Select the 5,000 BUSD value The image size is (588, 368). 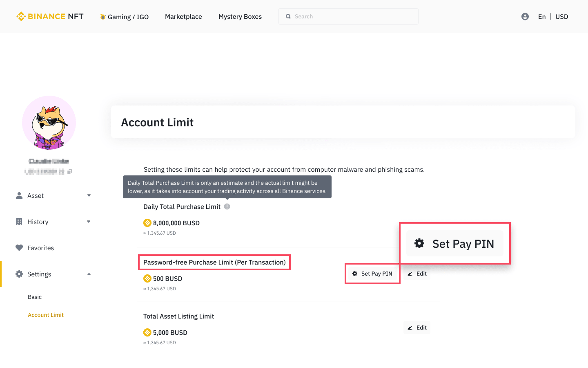tap(170, 332)
